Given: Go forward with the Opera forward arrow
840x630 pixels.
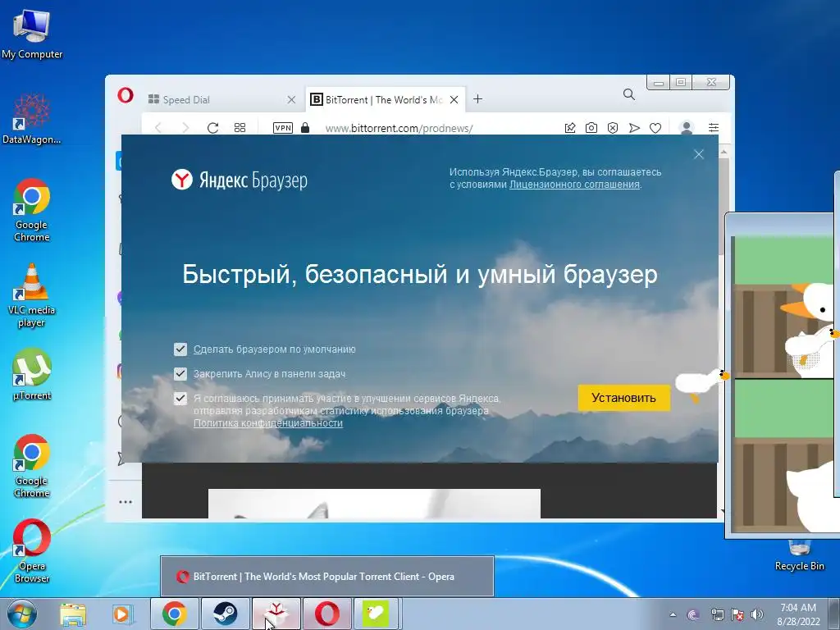Looking at the screenshot, I should (x=185, y=128).
